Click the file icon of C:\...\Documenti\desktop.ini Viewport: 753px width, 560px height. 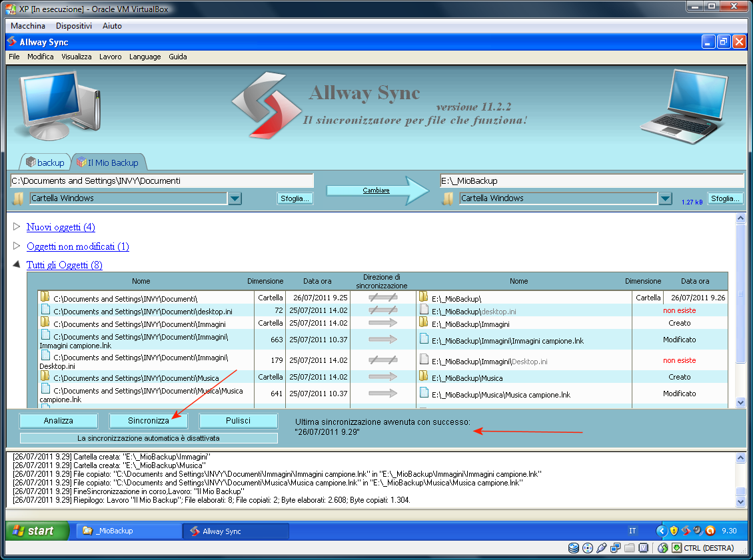tap(45, 310)
